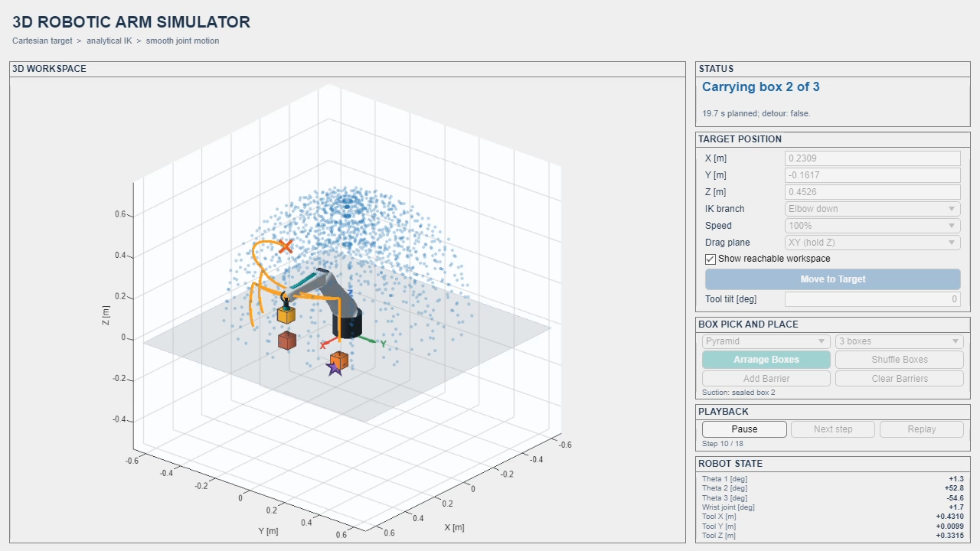Click the Theta 3 value '-54.6'

tap(955, 498)
